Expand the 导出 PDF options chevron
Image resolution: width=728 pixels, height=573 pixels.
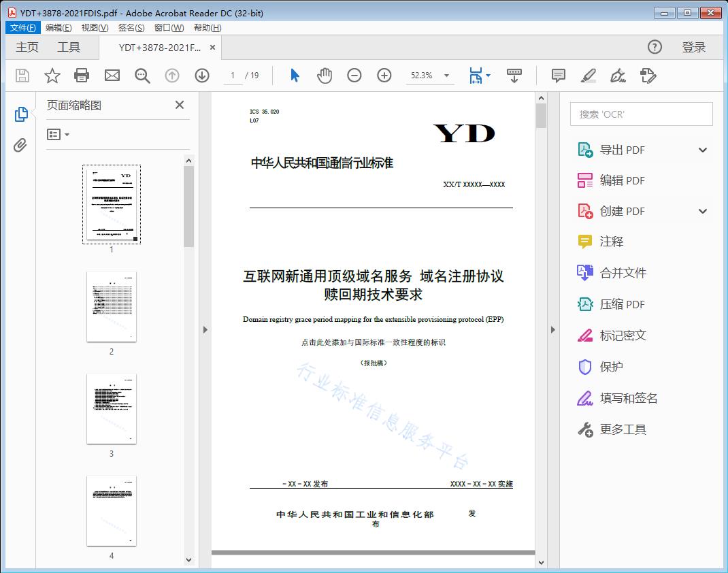(x=702, y=149)
